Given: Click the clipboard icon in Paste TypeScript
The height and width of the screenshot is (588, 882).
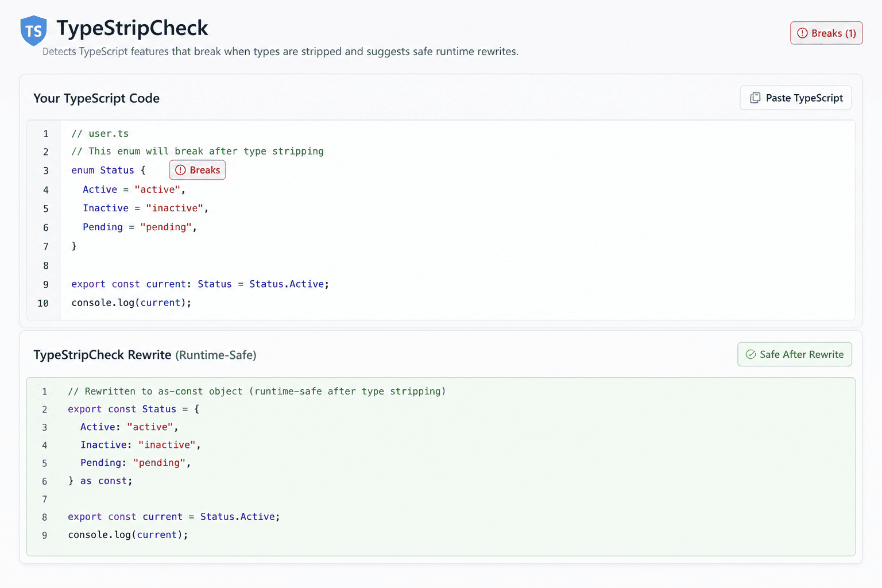Looking at the screenshot, I should tap(755, 98).
